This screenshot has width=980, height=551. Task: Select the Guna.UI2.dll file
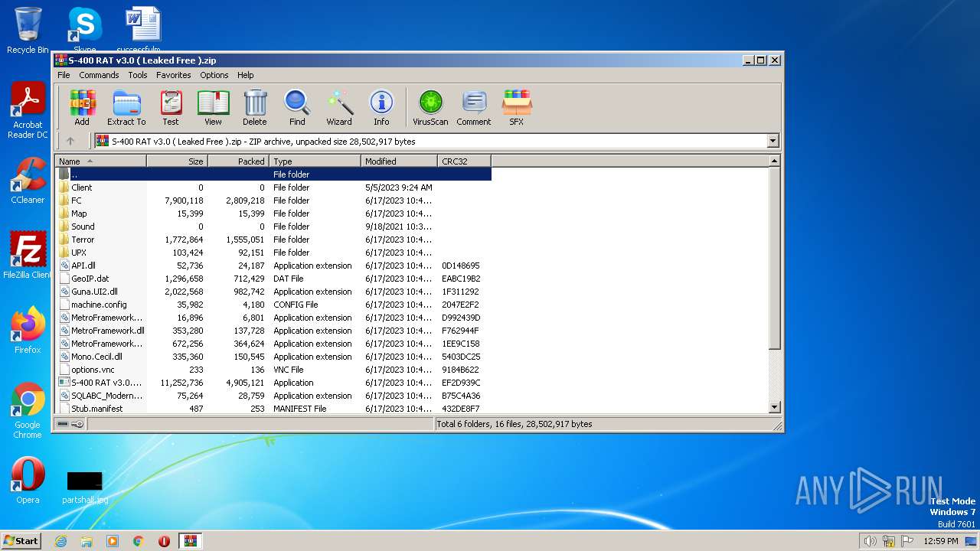pyautogui.click(x=273, y=292)
